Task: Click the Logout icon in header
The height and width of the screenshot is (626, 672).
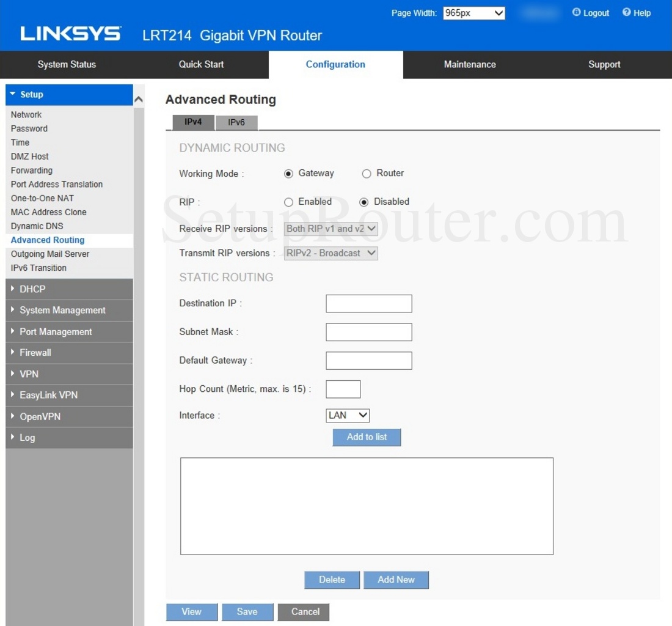Action: 577,12
